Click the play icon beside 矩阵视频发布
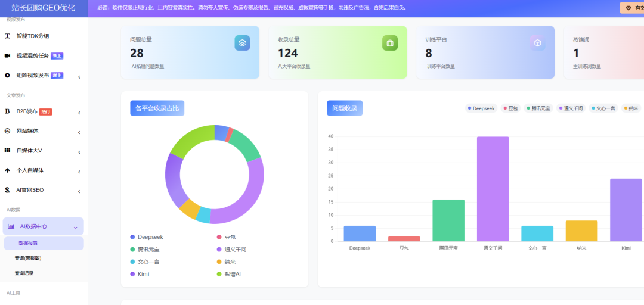Screen dimensions: 644x305 7,76
